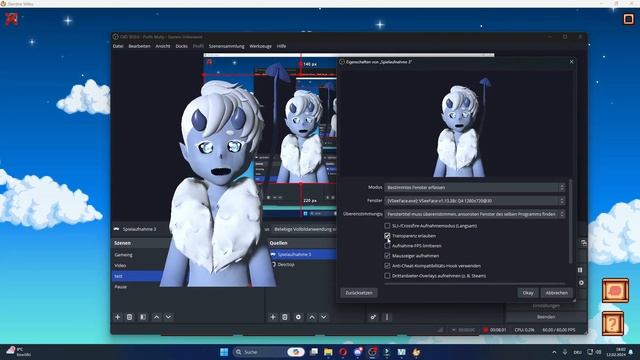Move scene down with arrow in Szenen

[169, 317]
